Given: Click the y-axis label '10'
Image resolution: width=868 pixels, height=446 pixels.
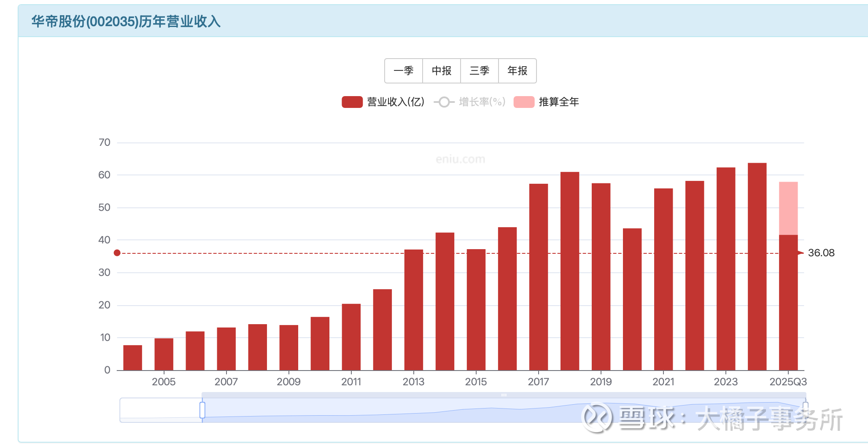Looking at the screenshot, I should pyautogui.click(x=105, y=338).
